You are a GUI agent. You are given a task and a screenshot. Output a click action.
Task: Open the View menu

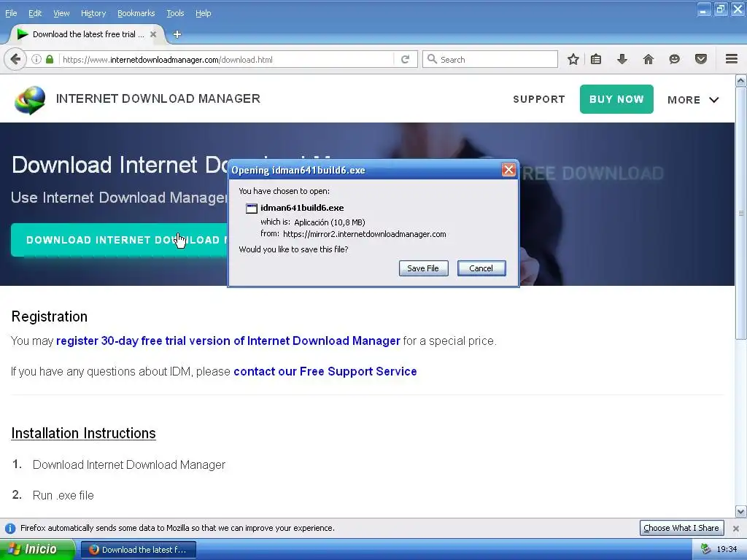[61, 13]
